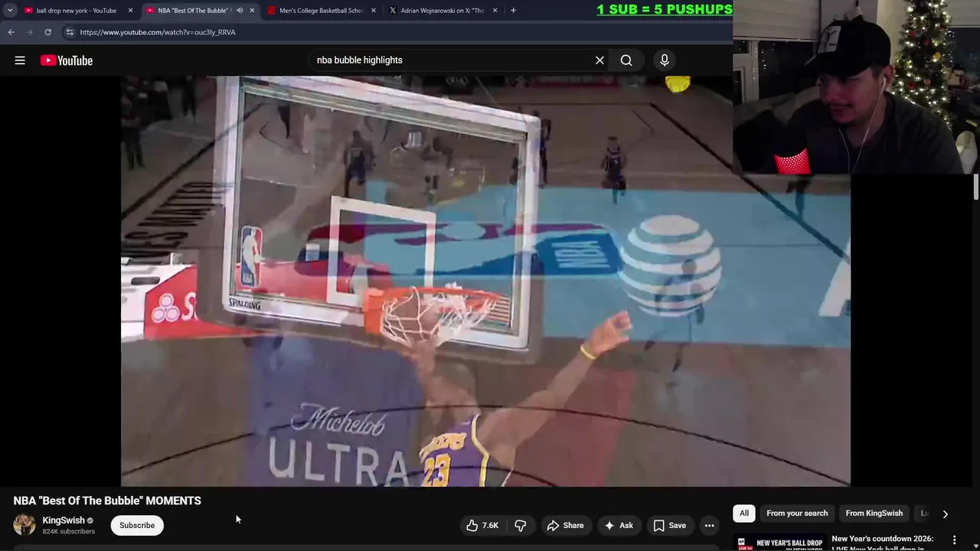
Task: Save the video to a playlist
Action: 669,526
